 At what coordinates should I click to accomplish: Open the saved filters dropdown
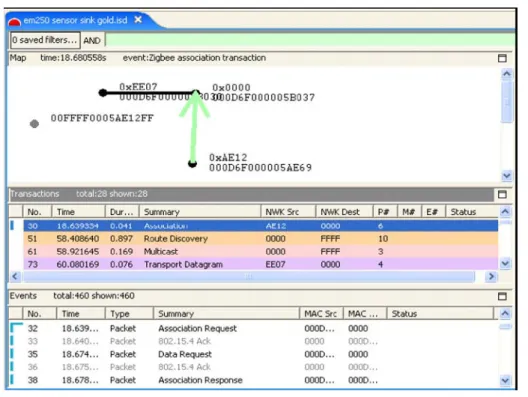click(45, 40)
